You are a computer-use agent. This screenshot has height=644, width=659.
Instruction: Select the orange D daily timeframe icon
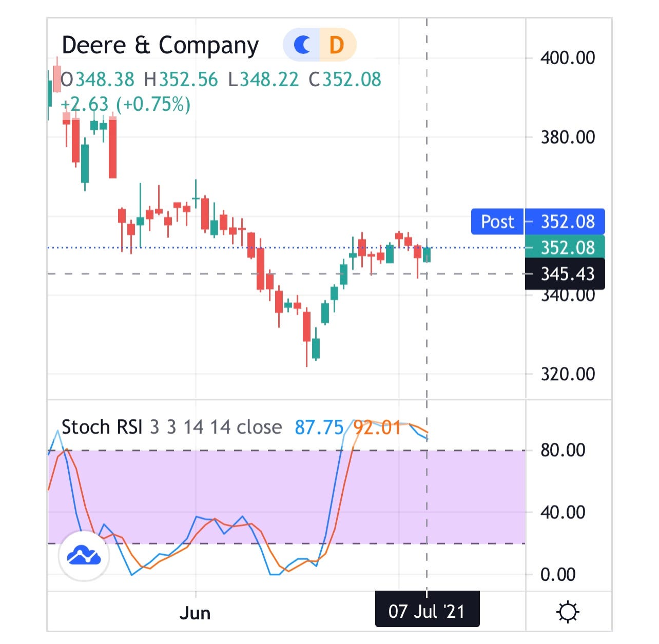coord(336,45)
